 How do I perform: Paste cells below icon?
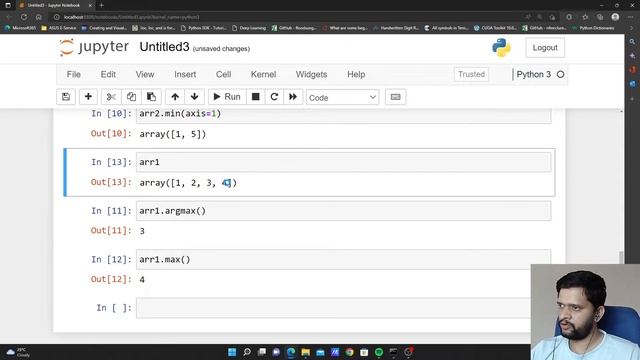pos(151,97)
